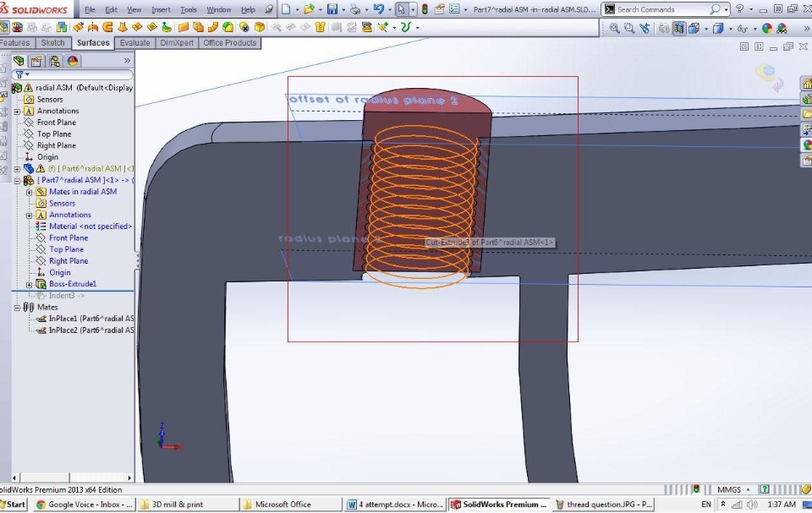The image size is (812, 513).
Task: Open the Edit menu
Action: (111, 9)
